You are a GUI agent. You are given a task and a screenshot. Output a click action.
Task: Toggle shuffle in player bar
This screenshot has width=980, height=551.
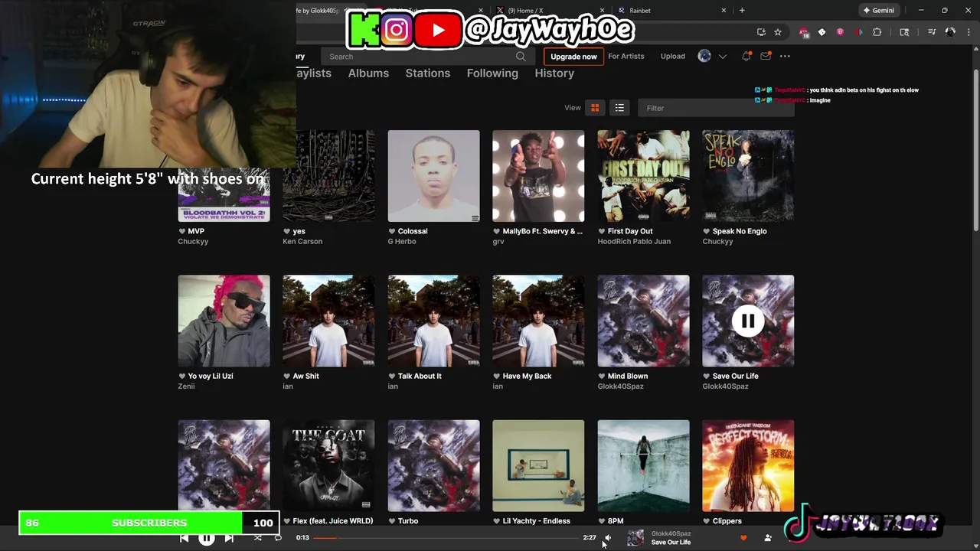pos(257,538)
